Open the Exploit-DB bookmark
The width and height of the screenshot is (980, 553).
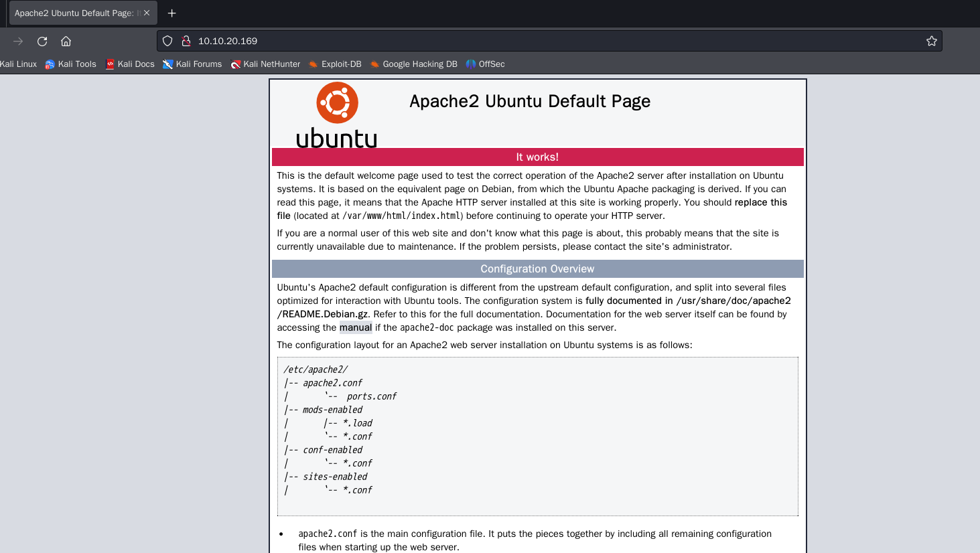pos(335,64)
